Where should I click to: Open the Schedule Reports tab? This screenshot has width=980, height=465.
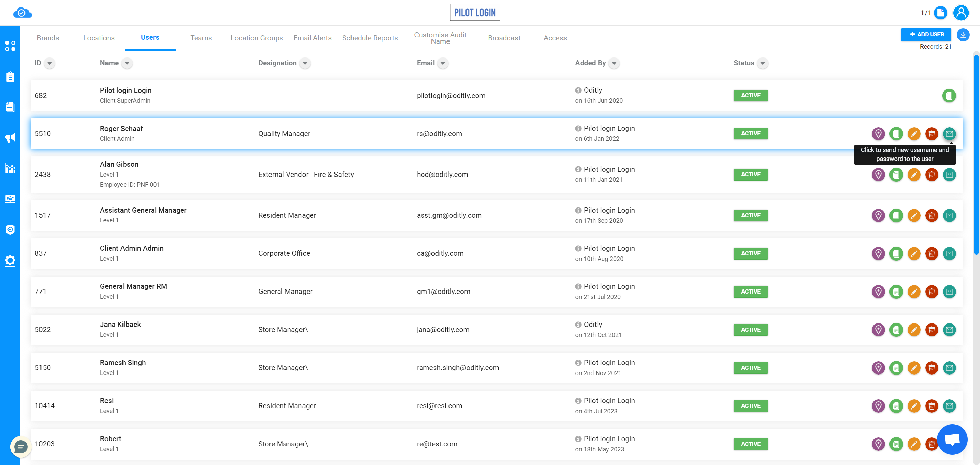[x=370, y=38]
